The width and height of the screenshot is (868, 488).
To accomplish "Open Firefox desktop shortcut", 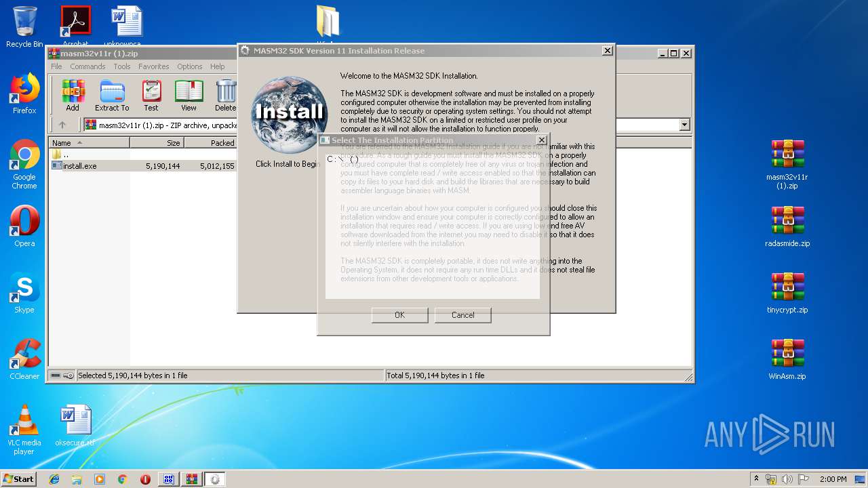I will pyautogui.click(x=24, y=94).
